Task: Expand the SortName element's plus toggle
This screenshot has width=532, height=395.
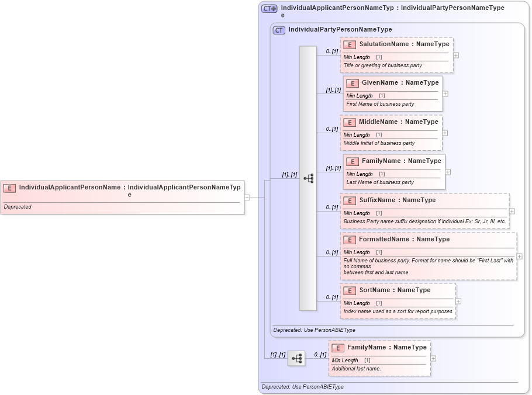Action: [x=458, y=303]
